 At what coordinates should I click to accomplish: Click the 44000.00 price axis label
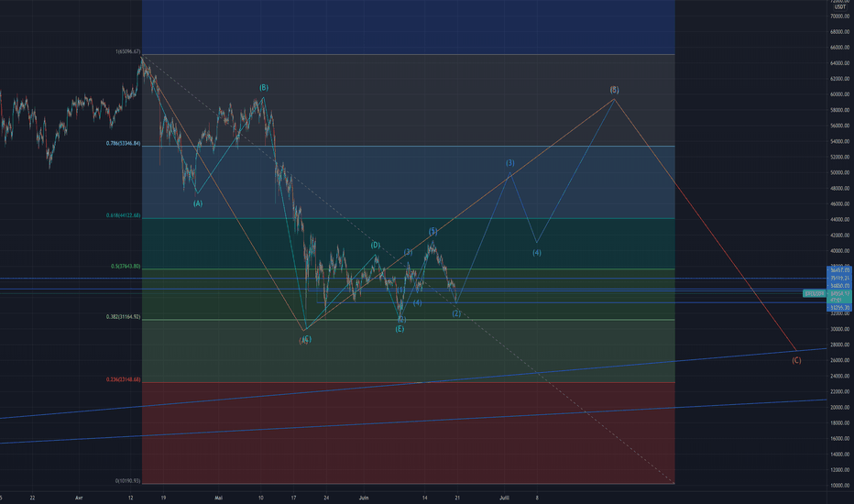click(839, 220)
